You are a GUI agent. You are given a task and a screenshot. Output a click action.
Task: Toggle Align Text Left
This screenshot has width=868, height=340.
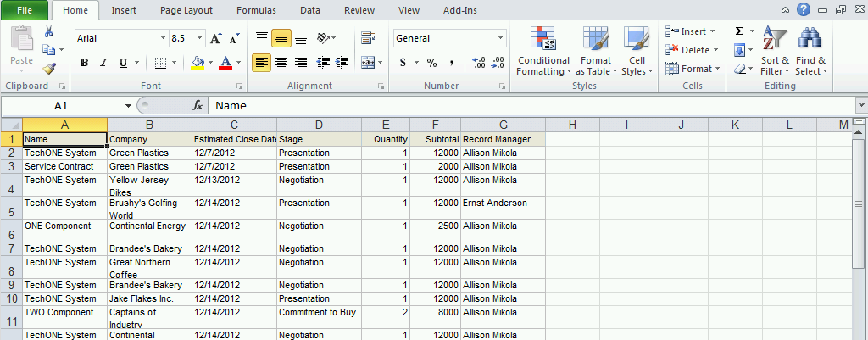pyautogui.click(x=261, y=63)
